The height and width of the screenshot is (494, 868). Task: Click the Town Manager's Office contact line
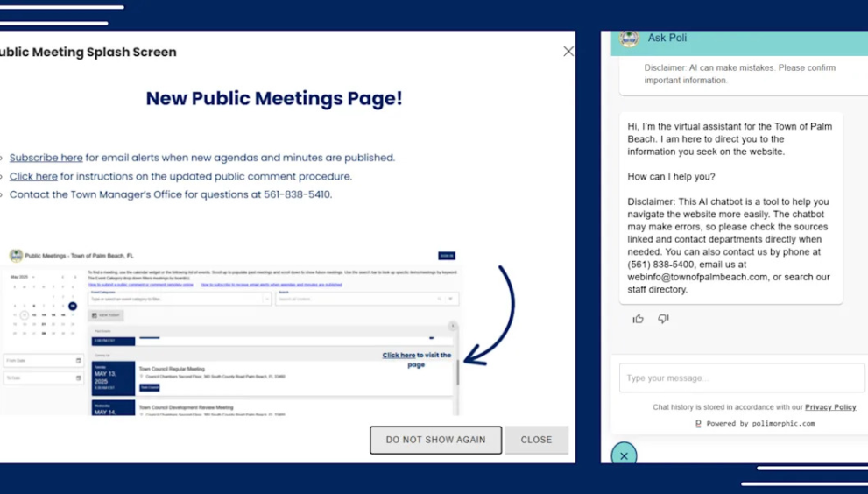[171, 195]
